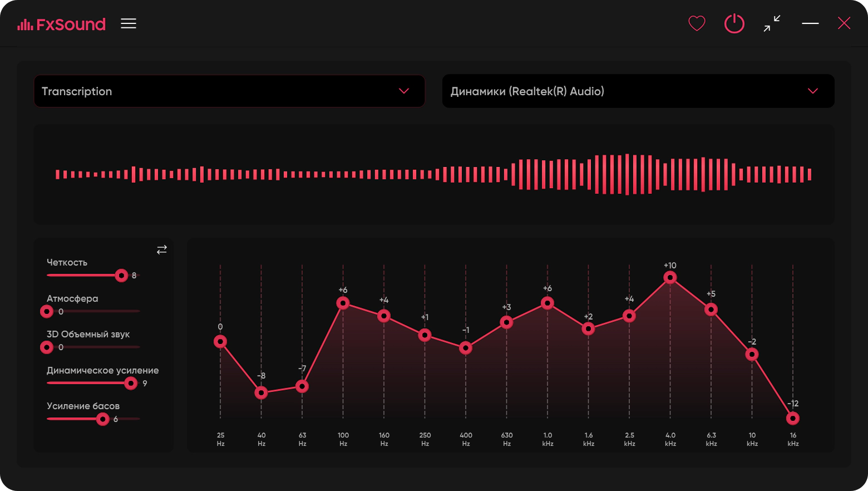Click the Атмосфера slider handle

(x=47, y=312)
